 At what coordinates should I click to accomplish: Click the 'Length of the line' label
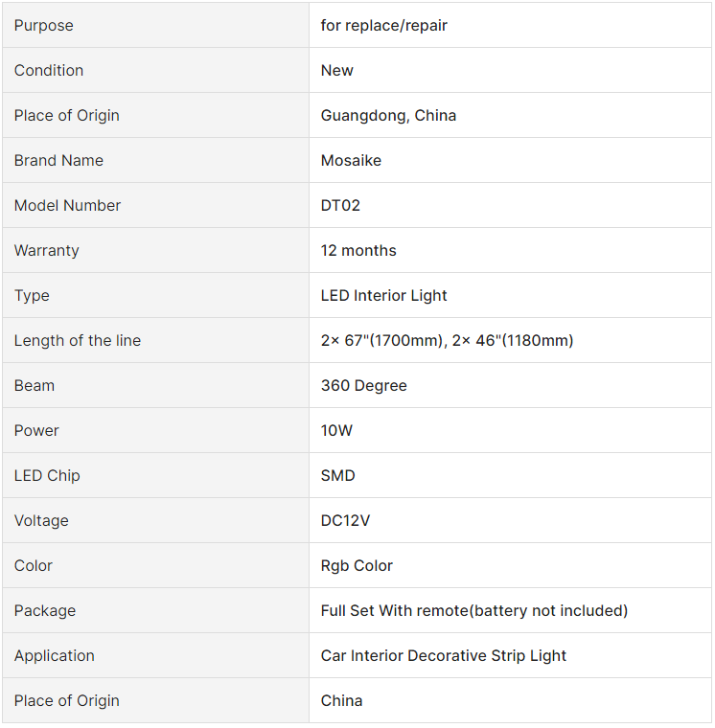click(x=77, y=340)
